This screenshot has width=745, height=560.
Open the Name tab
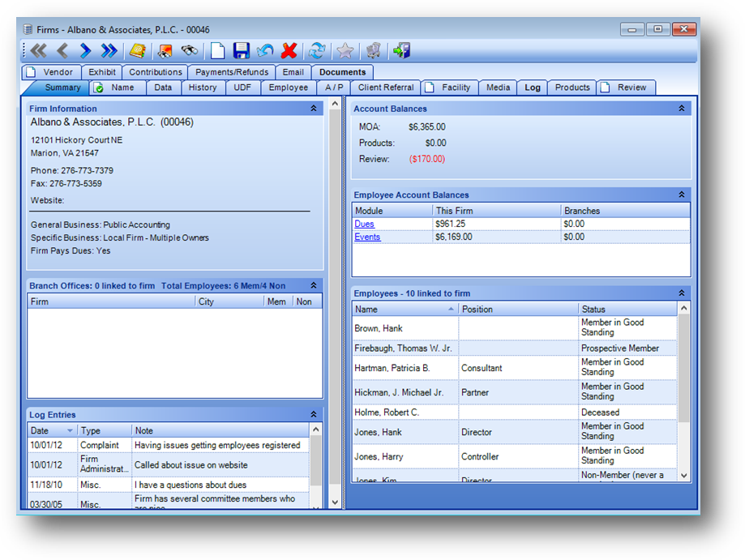point(118,88)
